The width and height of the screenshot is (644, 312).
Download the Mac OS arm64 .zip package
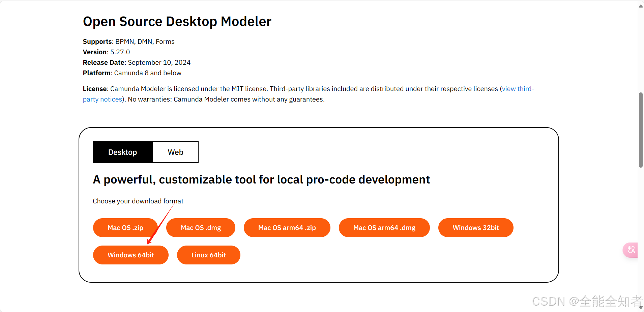(287, 228)
